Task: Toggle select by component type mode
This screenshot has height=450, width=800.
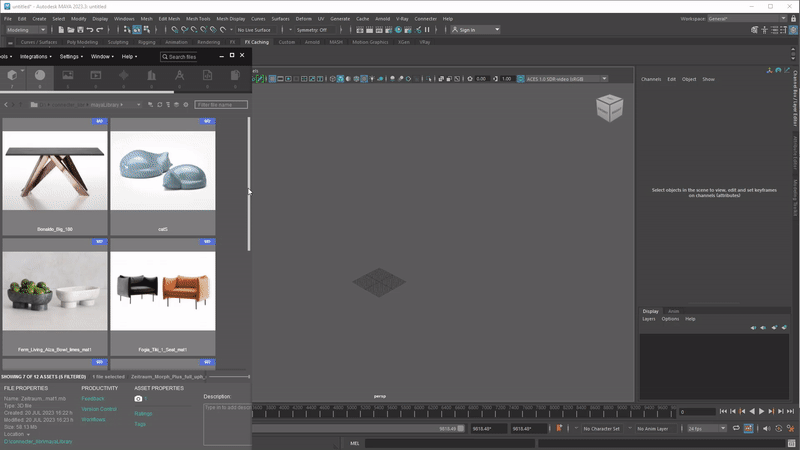Action: (146, 30)
